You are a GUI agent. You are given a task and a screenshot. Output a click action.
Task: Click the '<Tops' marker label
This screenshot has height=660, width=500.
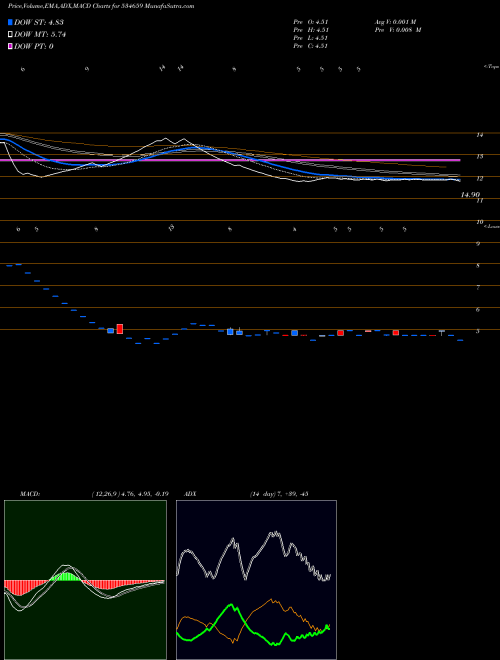pyautogui.click(x=491, y=67)
